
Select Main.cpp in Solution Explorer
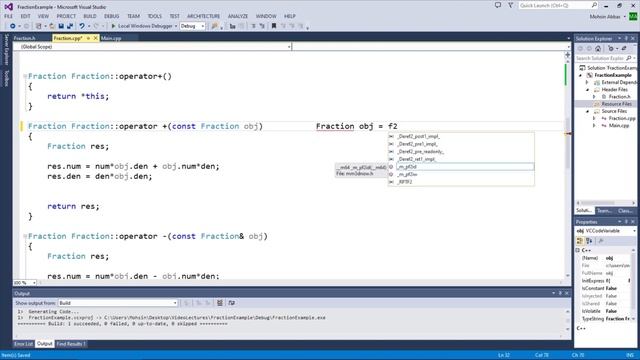[619, 126]
